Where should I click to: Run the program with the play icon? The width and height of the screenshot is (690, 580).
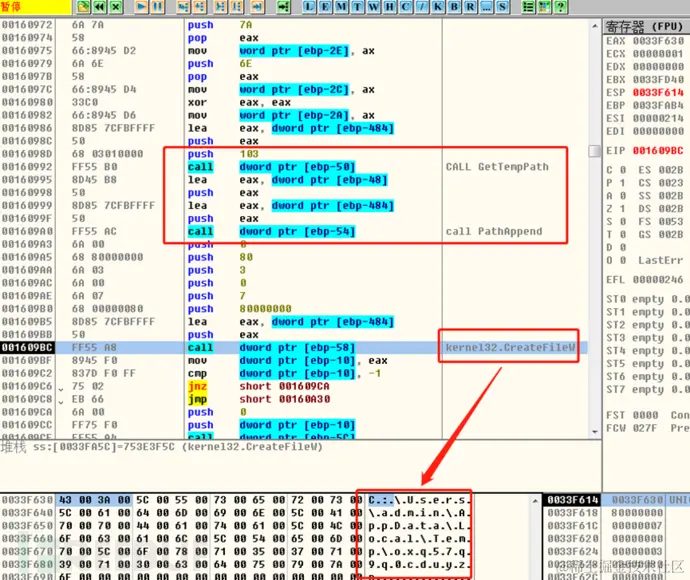pyautogui.click(x=142, y=7)
